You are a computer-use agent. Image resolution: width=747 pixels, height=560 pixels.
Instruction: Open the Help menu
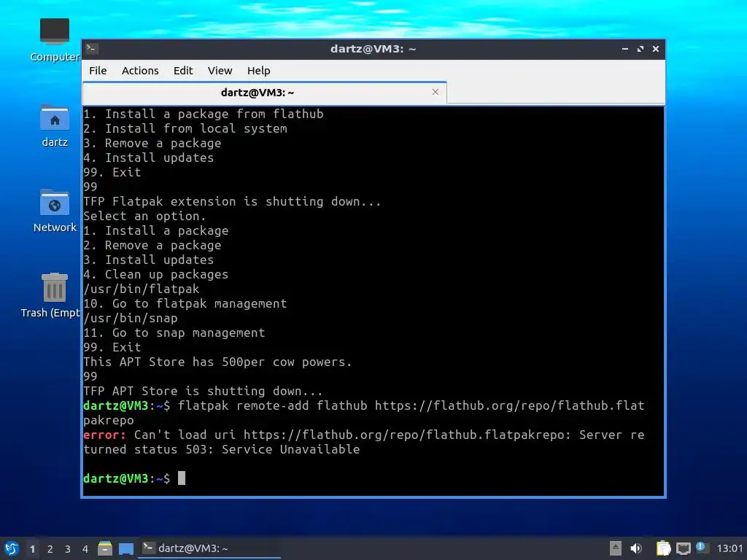point(259,71)
